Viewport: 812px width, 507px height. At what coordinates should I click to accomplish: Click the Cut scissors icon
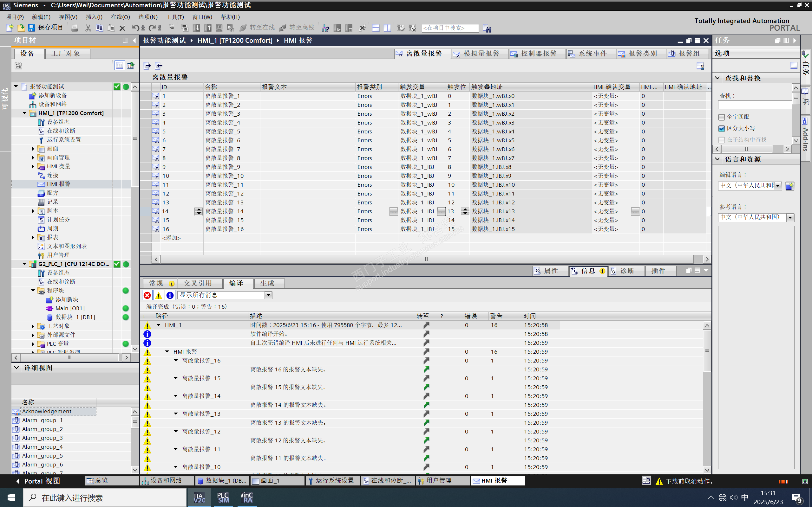click(88, 28)
